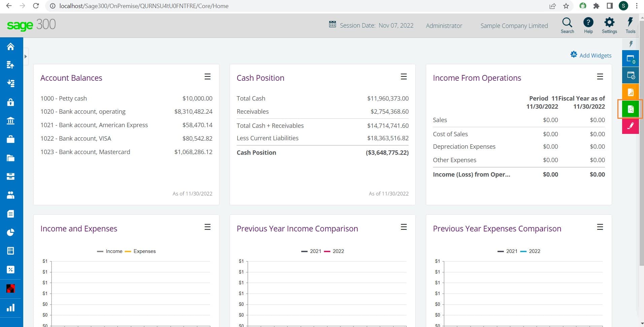Open the folders icon in the sidebar

pyautogui.click(x=10, y=158)
